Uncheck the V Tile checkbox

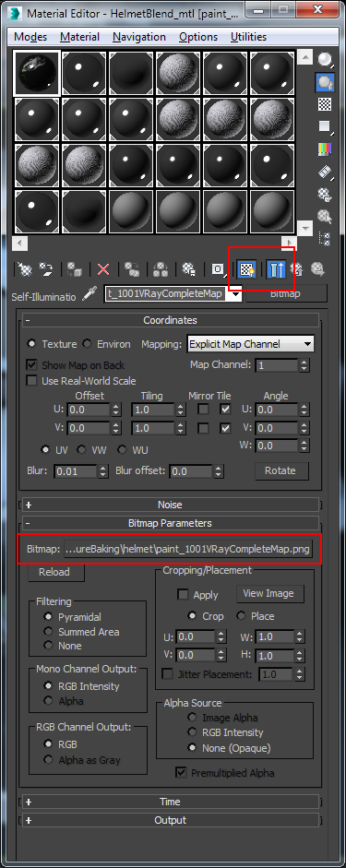point(225,428)
